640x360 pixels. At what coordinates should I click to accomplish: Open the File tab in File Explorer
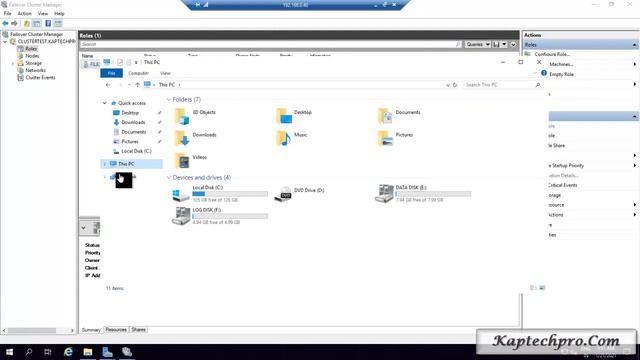click(x=111, y=73)
